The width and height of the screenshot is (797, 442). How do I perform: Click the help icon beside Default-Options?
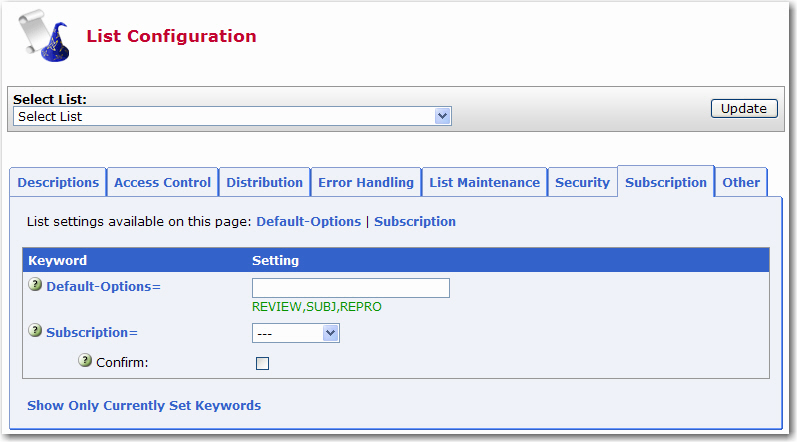pos(35,285)
